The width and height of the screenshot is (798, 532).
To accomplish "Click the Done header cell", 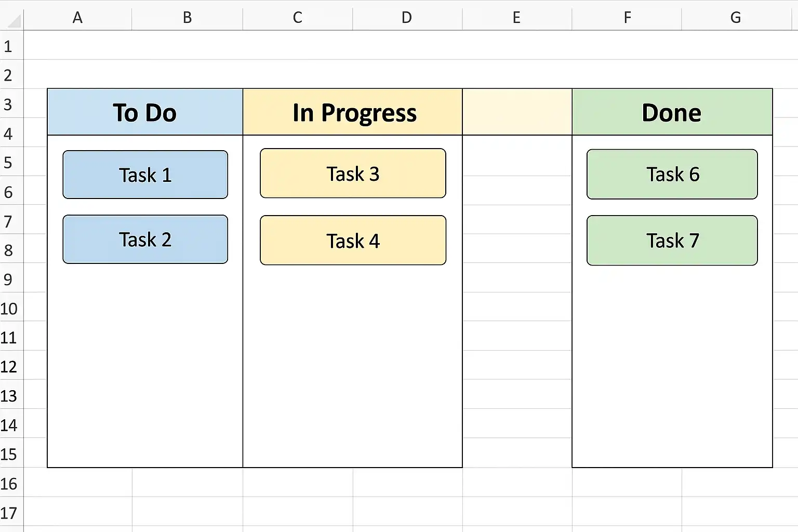I will [672, 112].
